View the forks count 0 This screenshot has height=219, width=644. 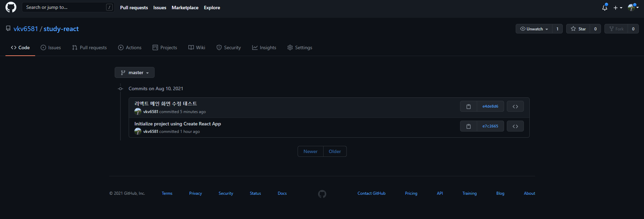pyautogui.click(x=633, y=29)
